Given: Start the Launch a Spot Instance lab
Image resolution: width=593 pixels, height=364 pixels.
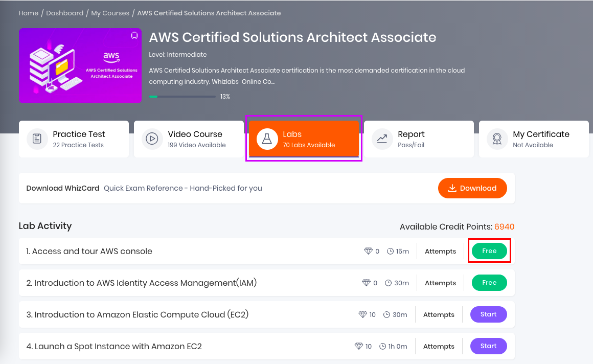Looking at the screenshot, I should pos(489,346).
